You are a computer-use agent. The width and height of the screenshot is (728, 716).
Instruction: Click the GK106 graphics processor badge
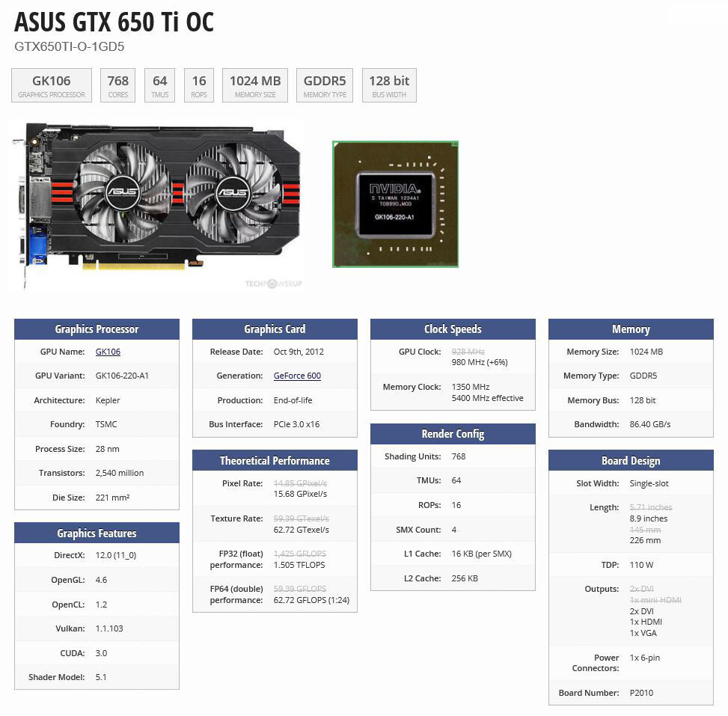point(51,85)
